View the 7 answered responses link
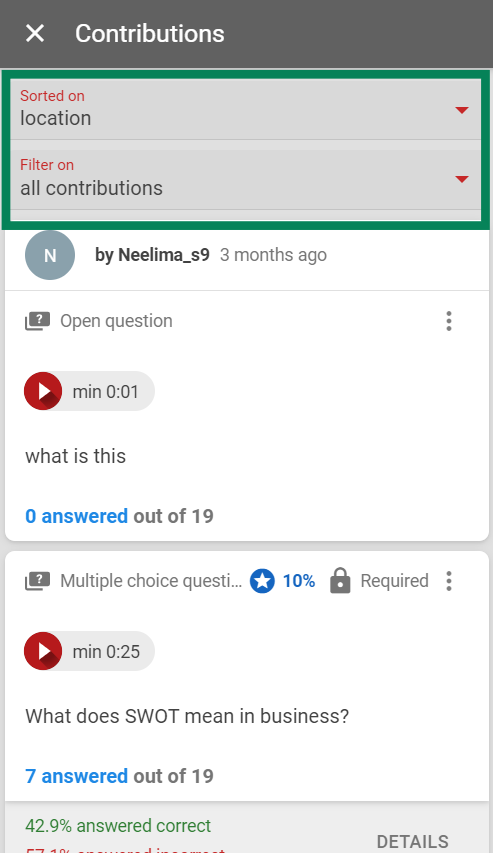The image size is (493, 853). click(x=77, y=776)
